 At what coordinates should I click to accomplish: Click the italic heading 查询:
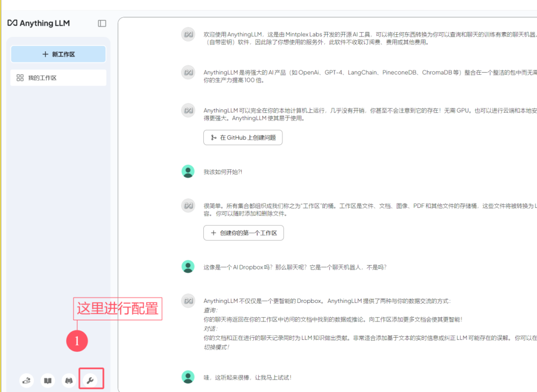(211, 310)
